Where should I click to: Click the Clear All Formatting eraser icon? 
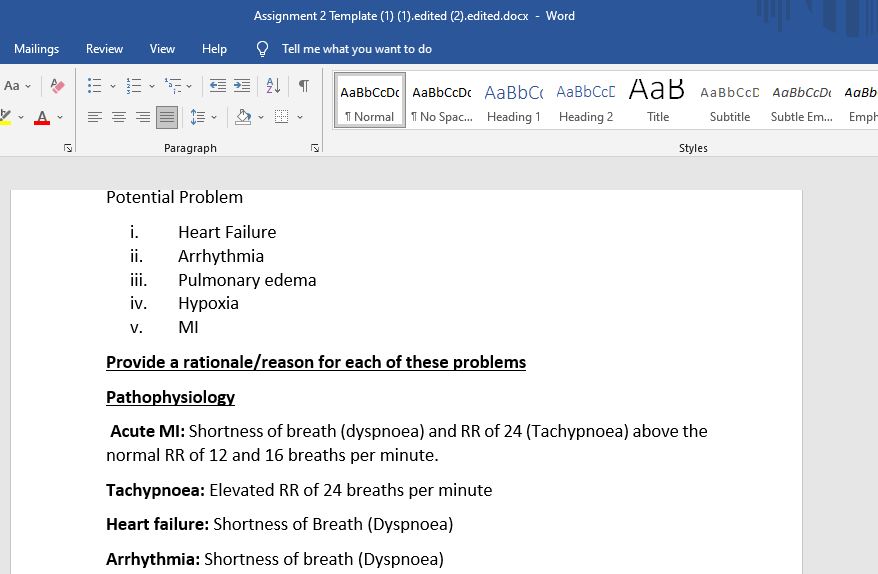[57, 86]
